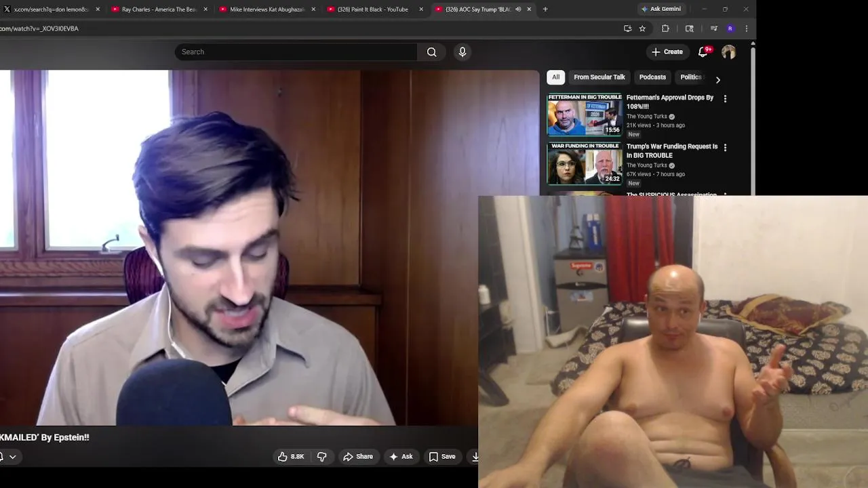Click the Ask Gemini button
This screenshot has height=488, width=868.
pos(661,9)
